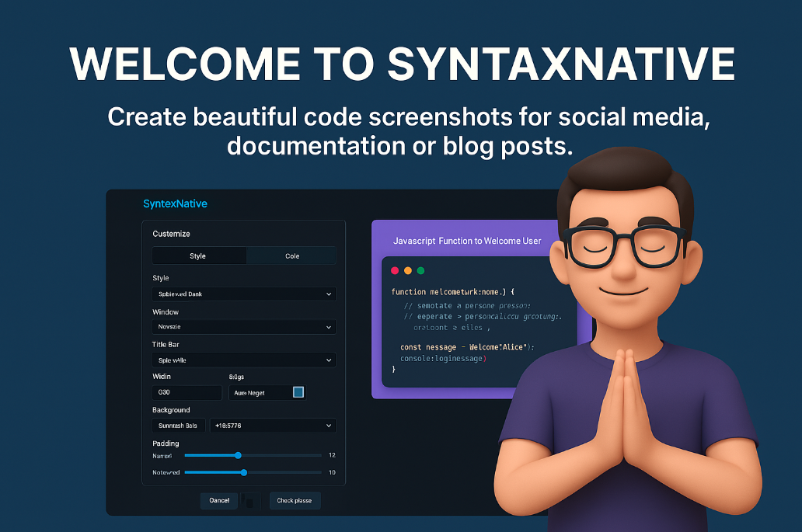Click the Window dropdown chevron arrow

point(329,327)
